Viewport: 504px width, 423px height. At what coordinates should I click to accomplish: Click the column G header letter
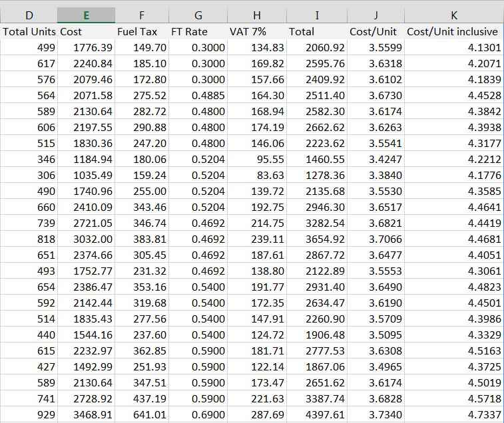[x=197, y=15]
